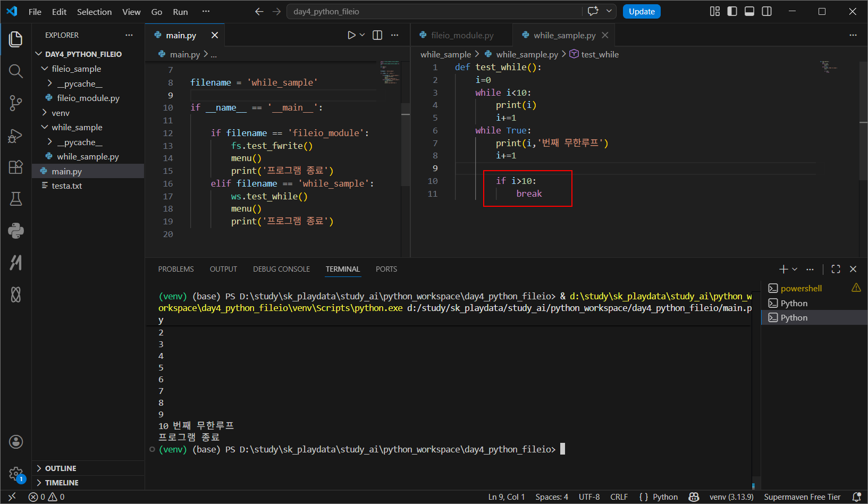The height and width of the screenshot is (504, 868).
Task: Click test_while in the breadcrumb
Action: tap(600, 54)
